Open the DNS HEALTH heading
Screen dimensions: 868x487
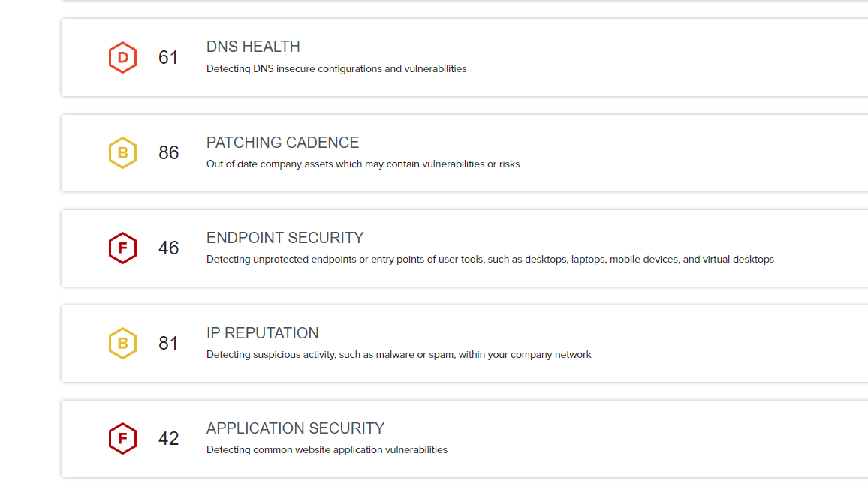253,47
